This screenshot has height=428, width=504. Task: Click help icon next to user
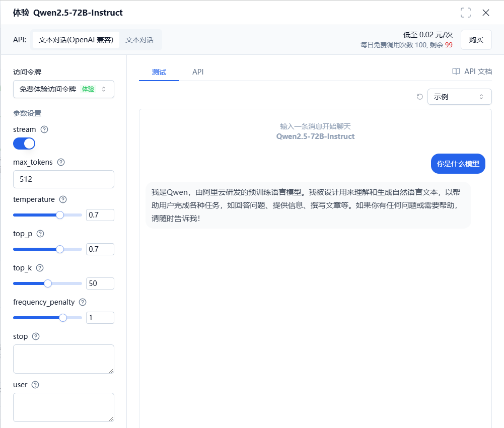pos(35,385)
